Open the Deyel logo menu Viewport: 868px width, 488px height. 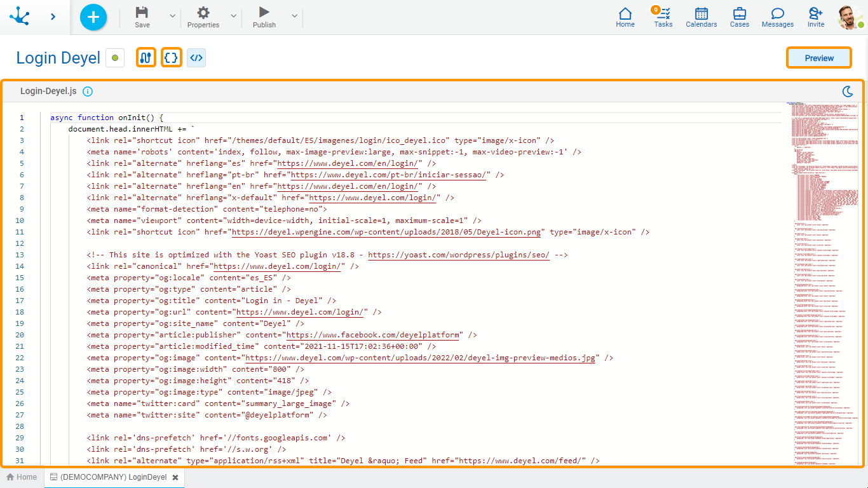19,17
